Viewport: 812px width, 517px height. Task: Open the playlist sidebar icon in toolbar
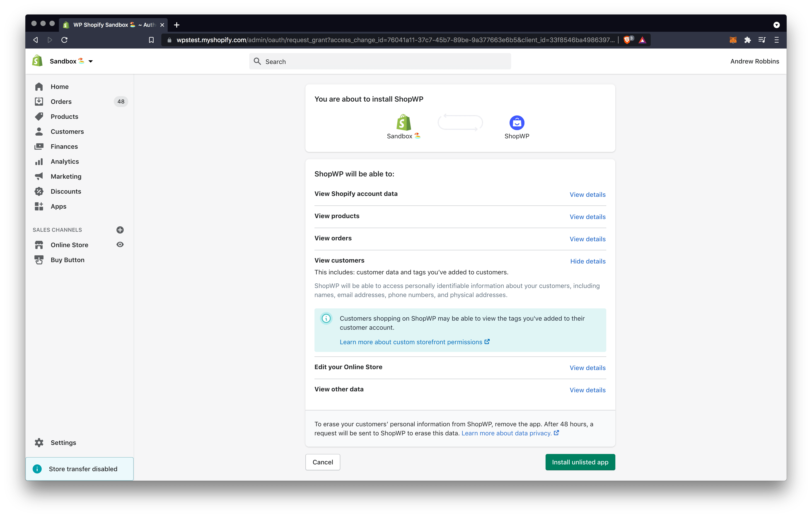coord(762,40)
